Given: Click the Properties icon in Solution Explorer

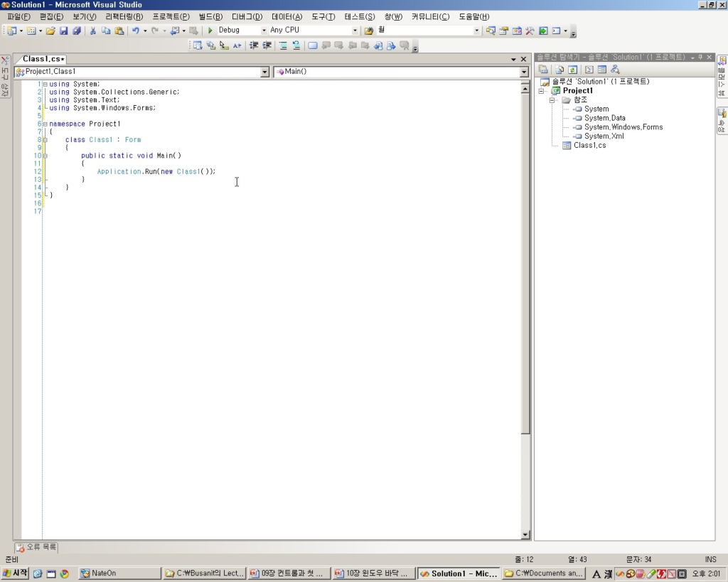Looking at the screenshot, I should coord(543,70).
